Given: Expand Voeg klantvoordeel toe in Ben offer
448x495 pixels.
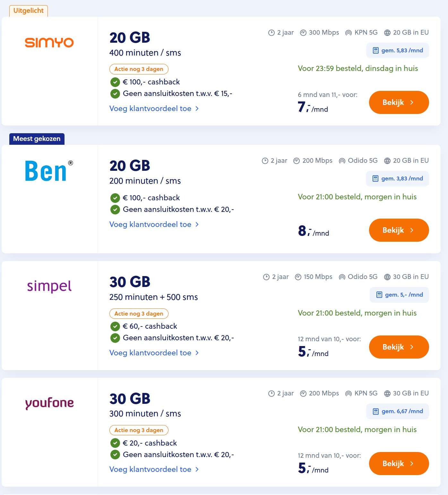Looking at the screenshot, I should point(154,224).
